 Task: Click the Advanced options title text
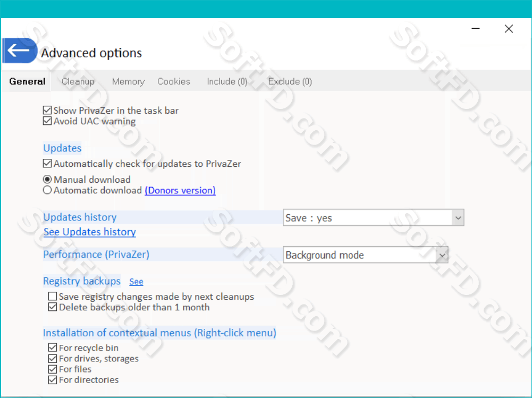point(91,53)
